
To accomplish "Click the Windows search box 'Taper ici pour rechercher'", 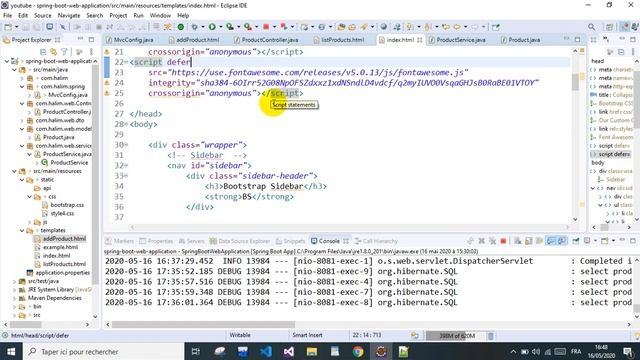I will pyautogui.click(x=103, y=351).
